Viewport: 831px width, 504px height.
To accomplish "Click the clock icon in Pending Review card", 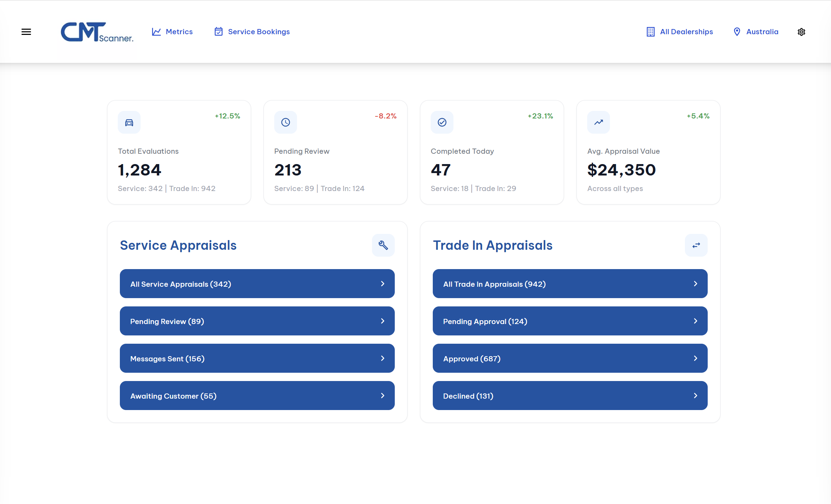I will click(x=286, y=122).
